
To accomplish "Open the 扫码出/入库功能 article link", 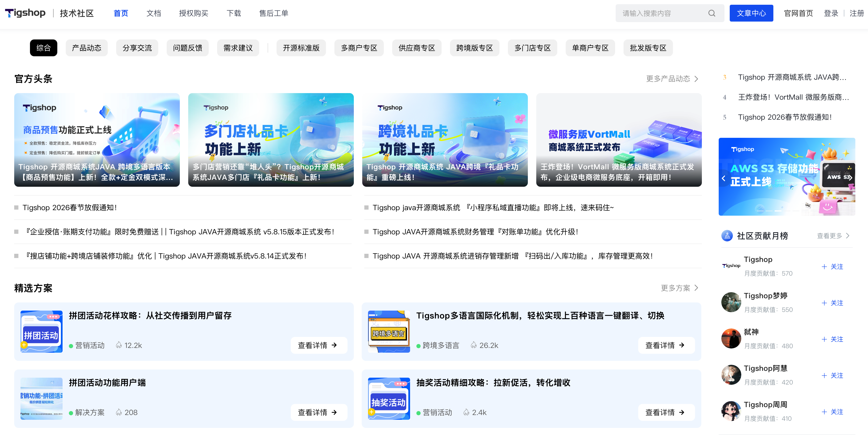I will pos(513,256).
